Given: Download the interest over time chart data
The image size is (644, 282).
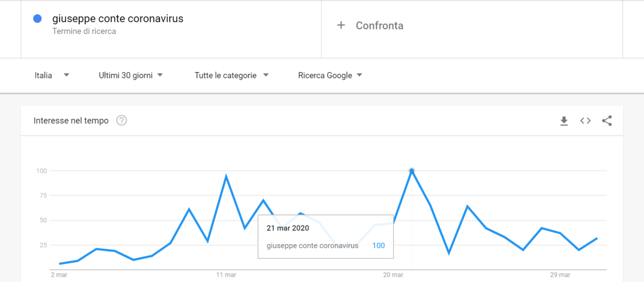Looking at the screenshot, I should 564,121.
